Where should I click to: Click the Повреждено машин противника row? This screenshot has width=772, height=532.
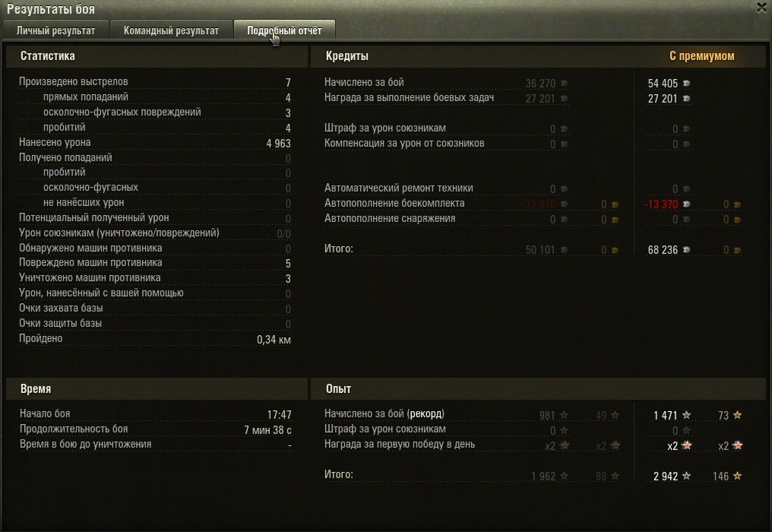154,262
